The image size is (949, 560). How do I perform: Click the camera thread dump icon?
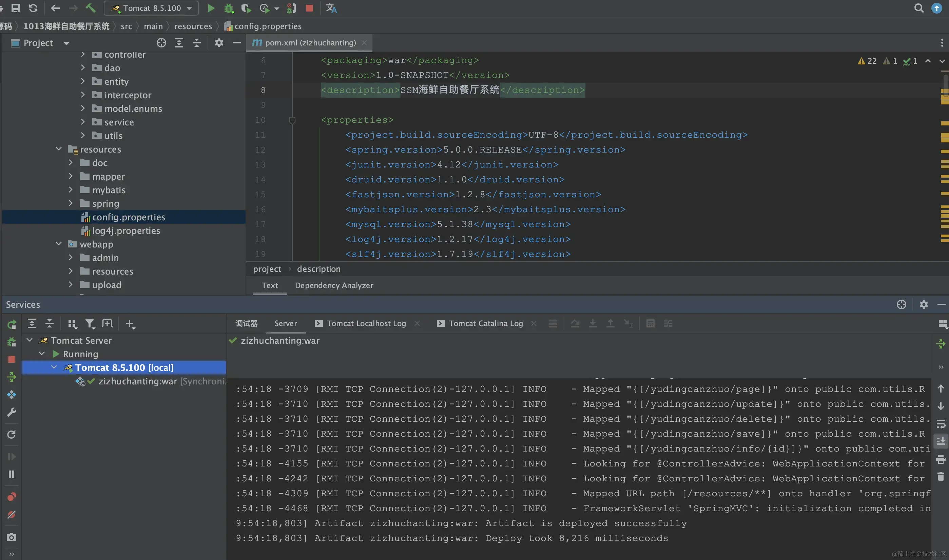coord(11,537)
